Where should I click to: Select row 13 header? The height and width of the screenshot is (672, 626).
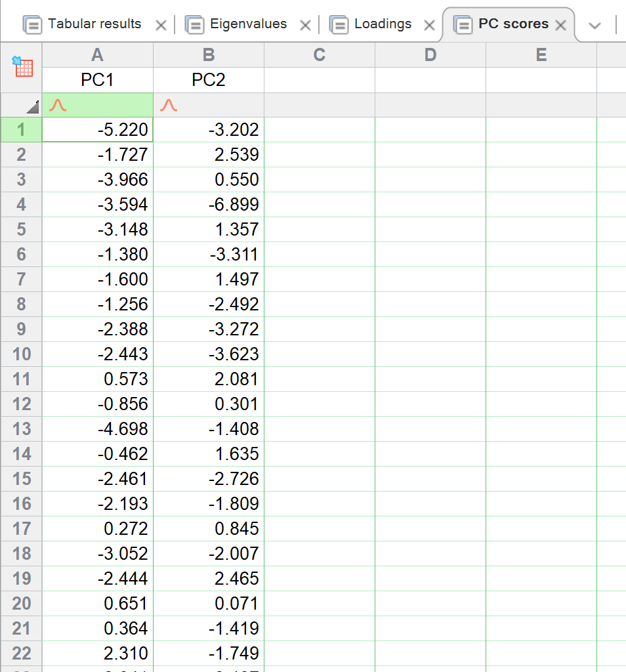[x=22, y=429]
